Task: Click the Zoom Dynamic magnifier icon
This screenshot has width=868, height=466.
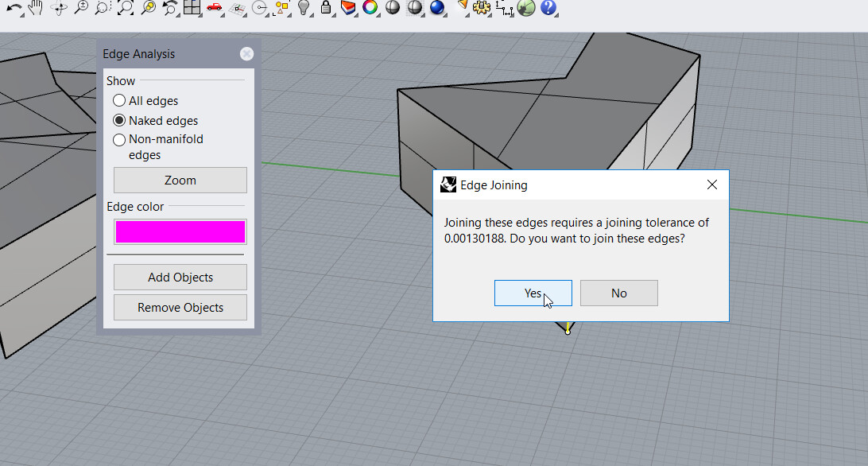Action: (x=81, y=7)
